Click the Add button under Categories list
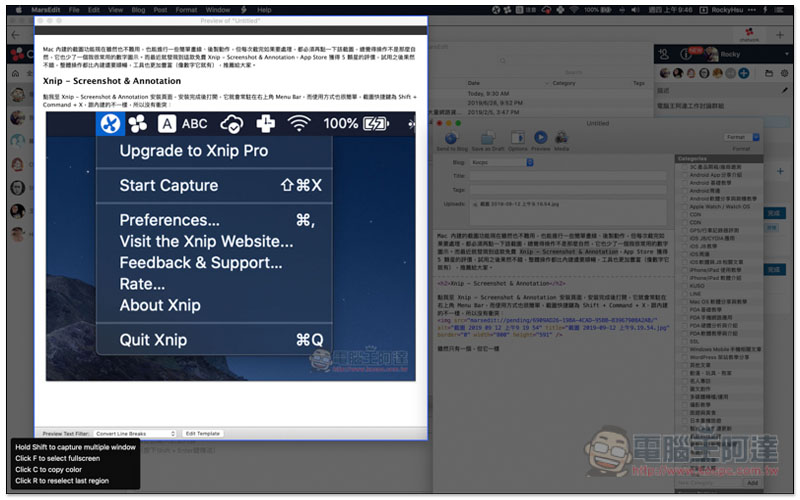 (753, 483)
